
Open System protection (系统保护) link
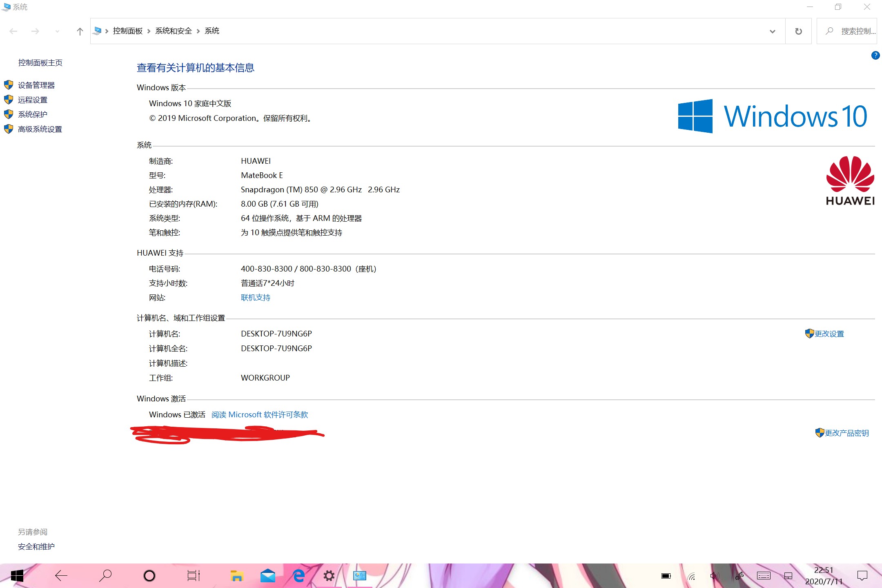(x=33, y=115)
